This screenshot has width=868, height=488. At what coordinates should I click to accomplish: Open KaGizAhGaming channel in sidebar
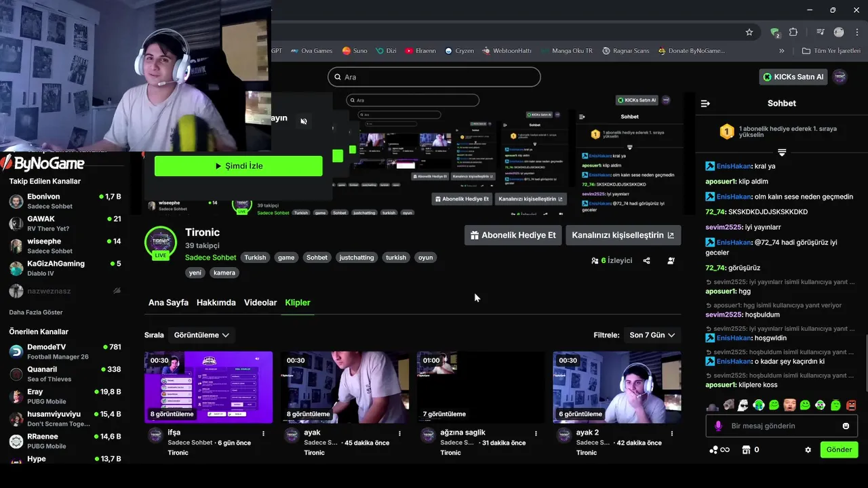pyautogui.click(x=64, y=268)
